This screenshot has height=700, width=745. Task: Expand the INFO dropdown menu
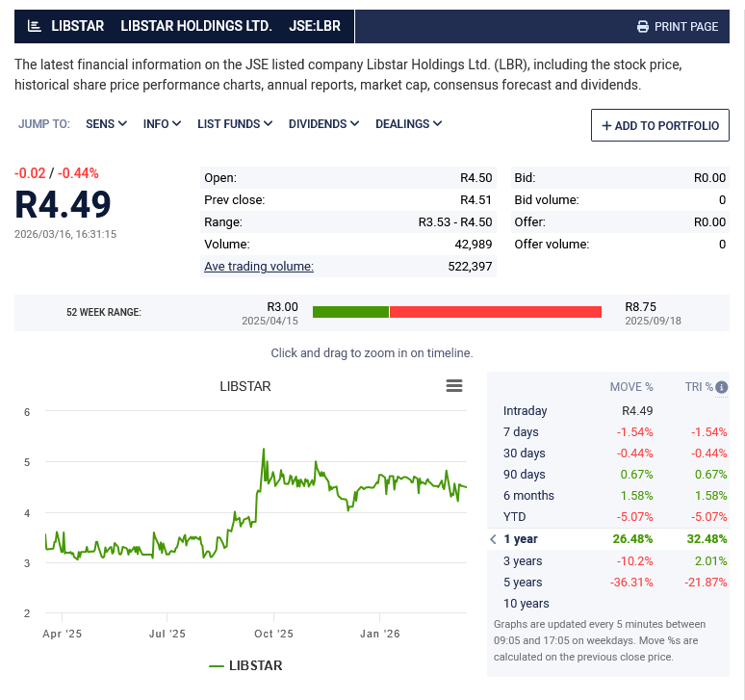(x=162, y=124)
